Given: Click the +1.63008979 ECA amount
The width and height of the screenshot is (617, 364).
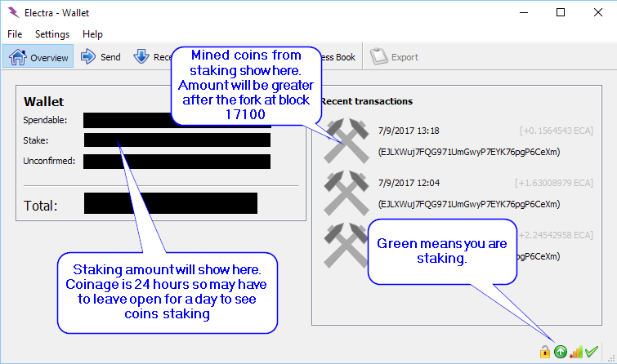Looking at the screenshot, I should click(554, 183).
